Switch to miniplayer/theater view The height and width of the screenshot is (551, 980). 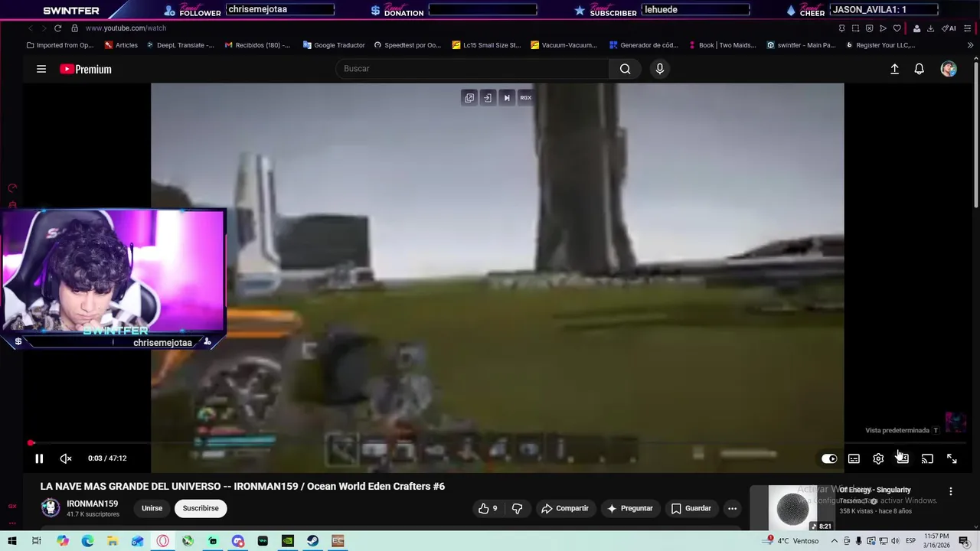903,458
